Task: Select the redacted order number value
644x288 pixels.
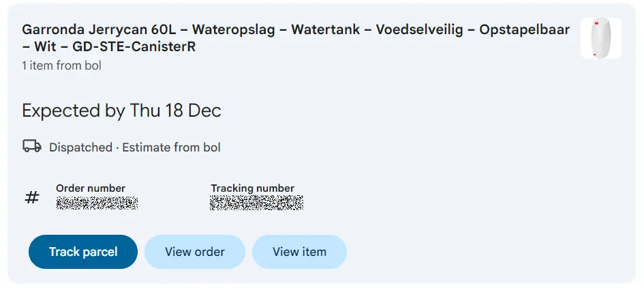Action: [97, 203]
